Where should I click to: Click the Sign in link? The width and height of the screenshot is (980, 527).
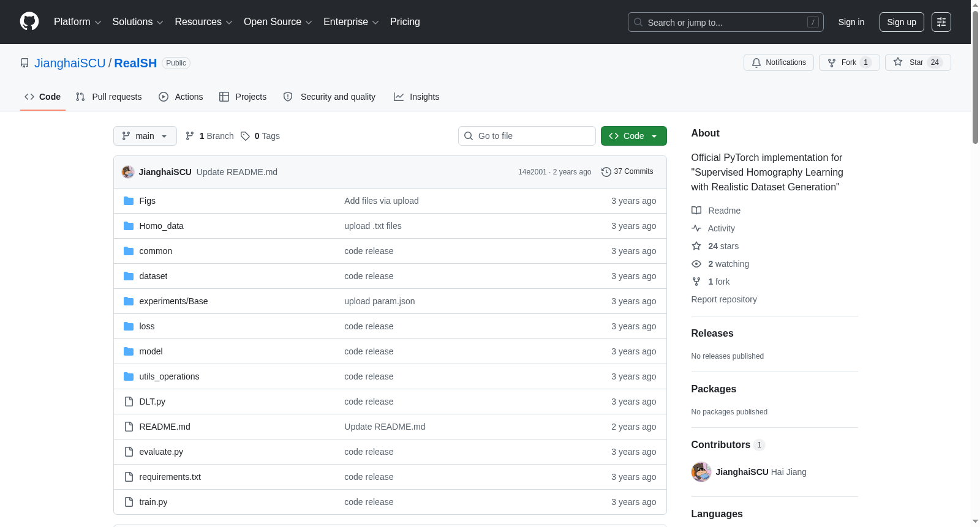851,22
